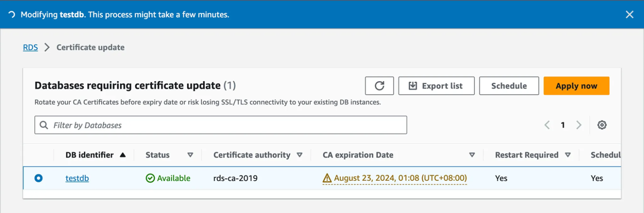Click the green Available status checkmark icon

click(150, 178)
